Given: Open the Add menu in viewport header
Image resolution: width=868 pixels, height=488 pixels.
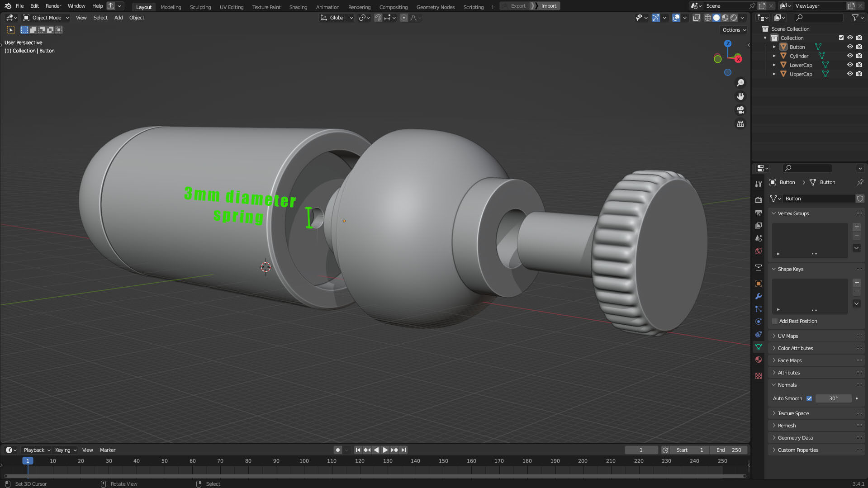Looking at the screenshot, I should [119, 18].
